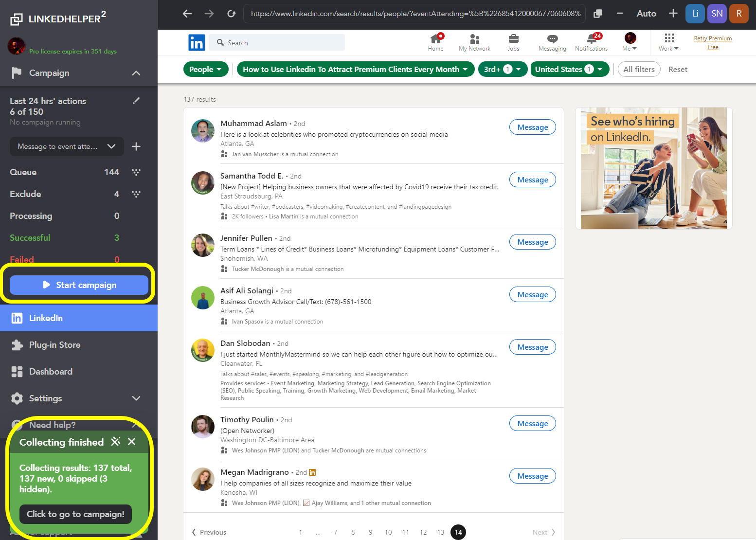Screen dimensions: 756x540
Task: Message Asif Ali Solangi
Action: pyautogui.click(x=533, y=294)
